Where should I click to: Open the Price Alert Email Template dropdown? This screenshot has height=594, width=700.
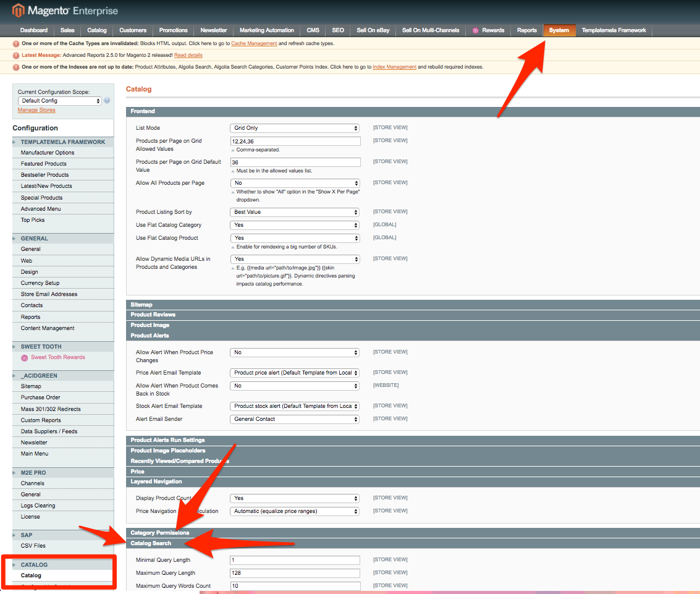pos(295,373)
